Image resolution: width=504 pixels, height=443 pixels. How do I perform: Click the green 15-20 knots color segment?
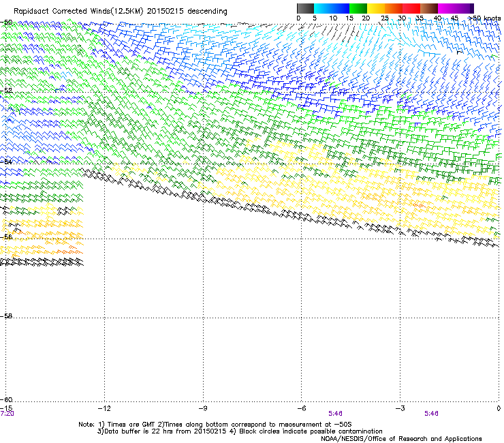click(x=358, y=8)
